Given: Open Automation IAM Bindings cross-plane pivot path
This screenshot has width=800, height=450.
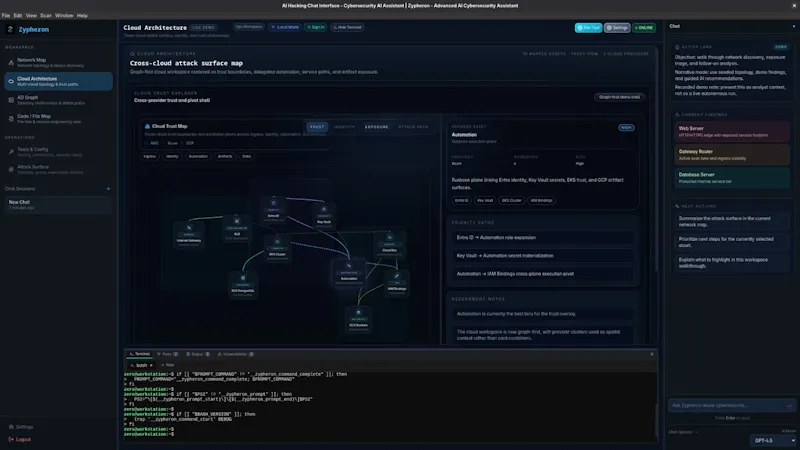Looking at the screenshot, I should pyautogui.click(x=543, y=274).
